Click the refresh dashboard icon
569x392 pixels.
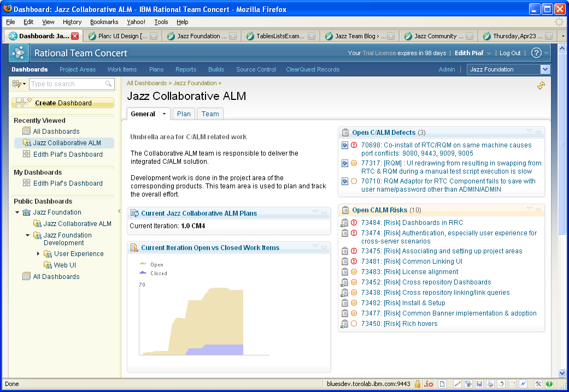pos(541,86)
